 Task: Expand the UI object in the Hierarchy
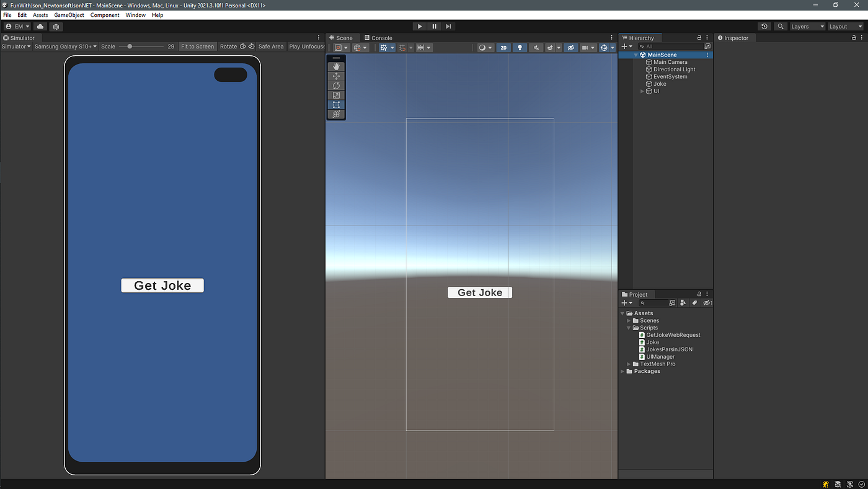tap(642, 91)
